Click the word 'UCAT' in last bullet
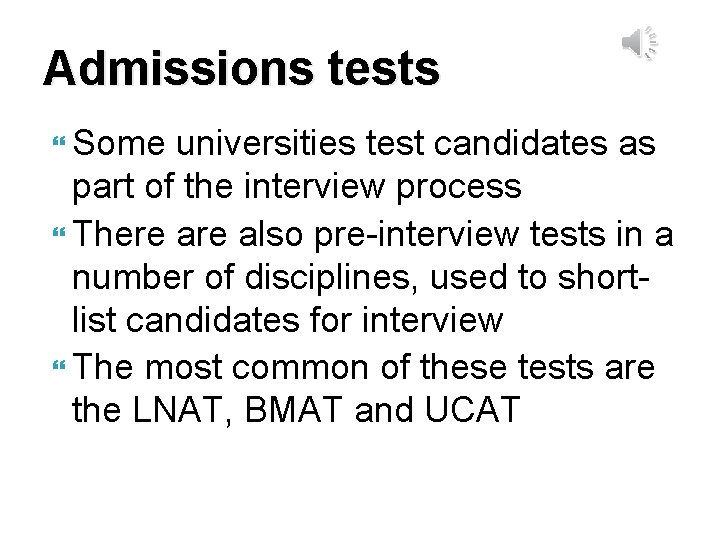 click(472, 409)
